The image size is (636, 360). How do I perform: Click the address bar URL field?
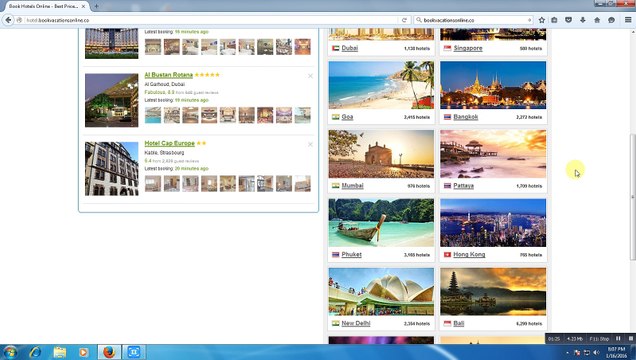pos(211,20)
